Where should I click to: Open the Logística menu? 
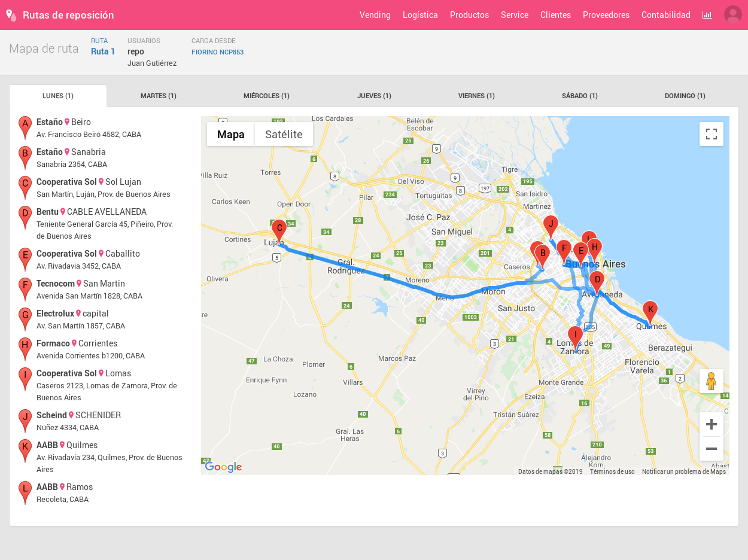(420, 15)
